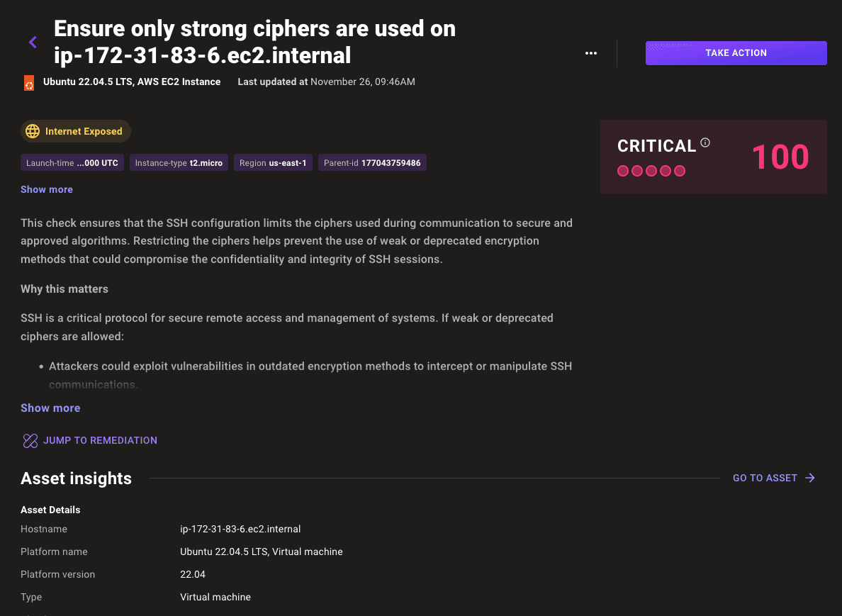Select the Launch-time tag chip

(x=72, y=163)
